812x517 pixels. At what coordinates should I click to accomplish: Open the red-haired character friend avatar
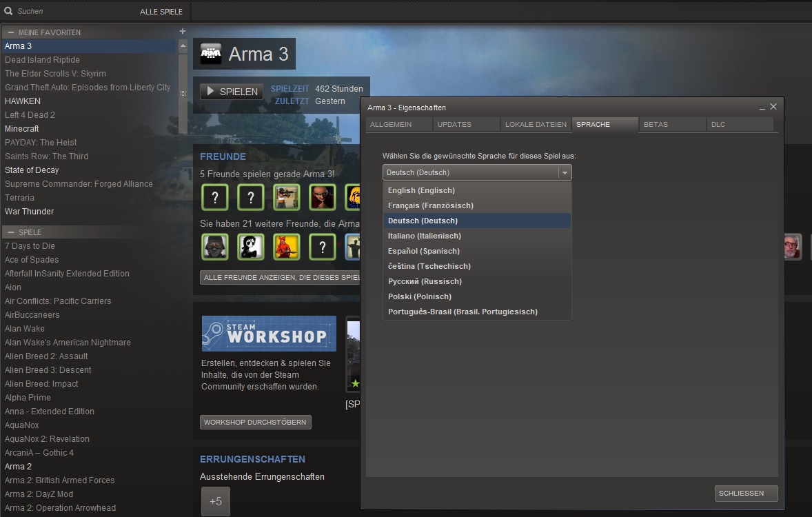322,197
